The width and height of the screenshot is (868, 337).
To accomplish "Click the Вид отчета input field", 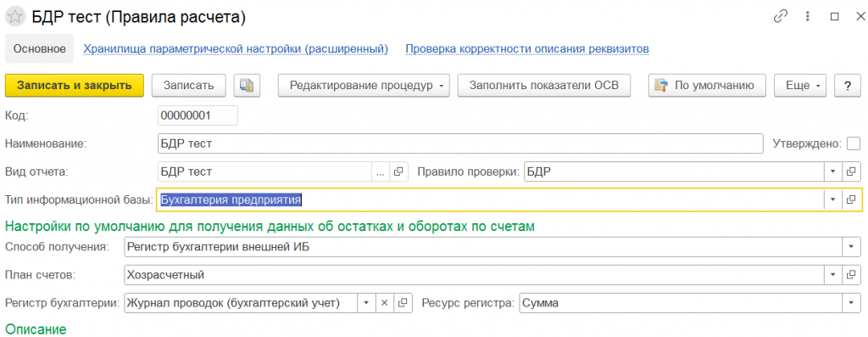I will (264, 171).
